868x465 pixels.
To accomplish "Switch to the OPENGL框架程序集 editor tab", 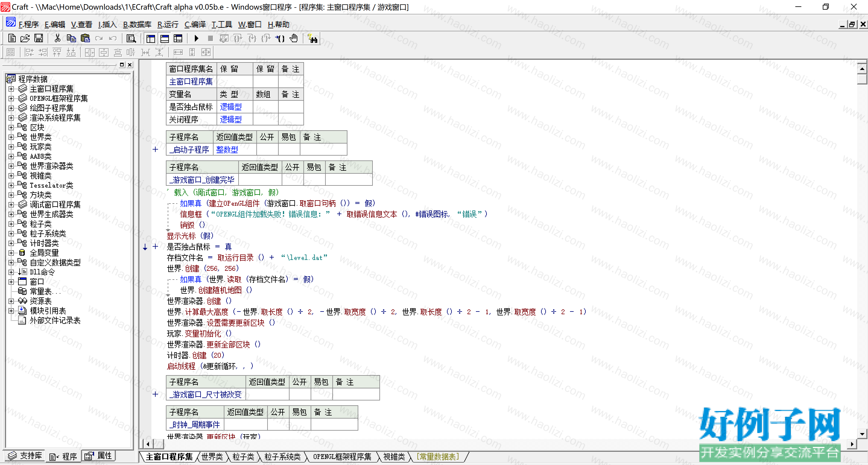I will (x=342, y=457).
